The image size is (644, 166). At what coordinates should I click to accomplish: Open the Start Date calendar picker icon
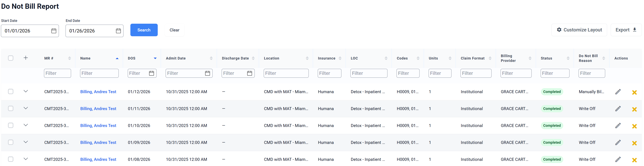tap(54, 31)
